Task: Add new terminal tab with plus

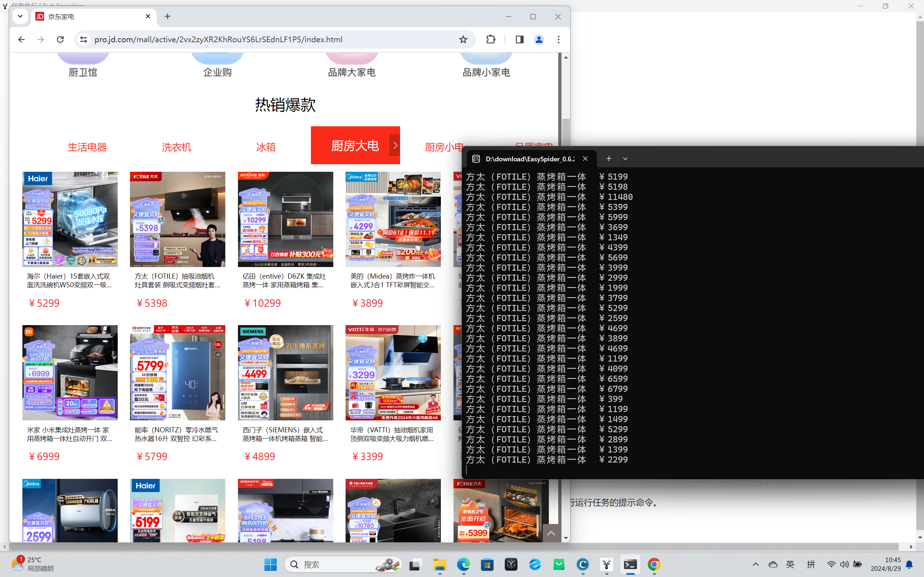Action: pos(609,158)
